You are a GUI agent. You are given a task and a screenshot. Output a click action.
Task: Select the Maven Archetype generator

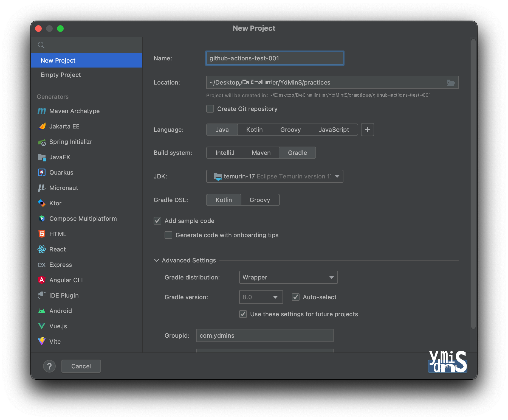point(74,111)
